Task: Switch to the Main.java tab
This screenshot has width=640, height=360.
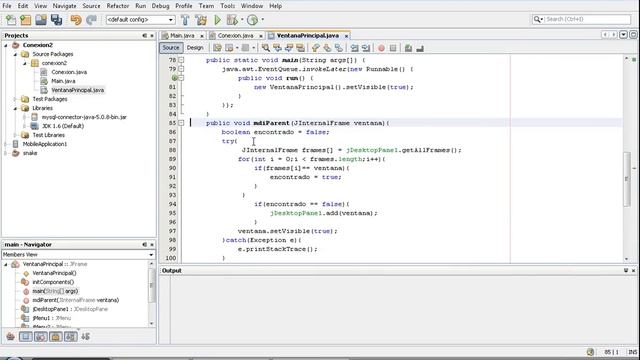Action: [x=182, y=36]
